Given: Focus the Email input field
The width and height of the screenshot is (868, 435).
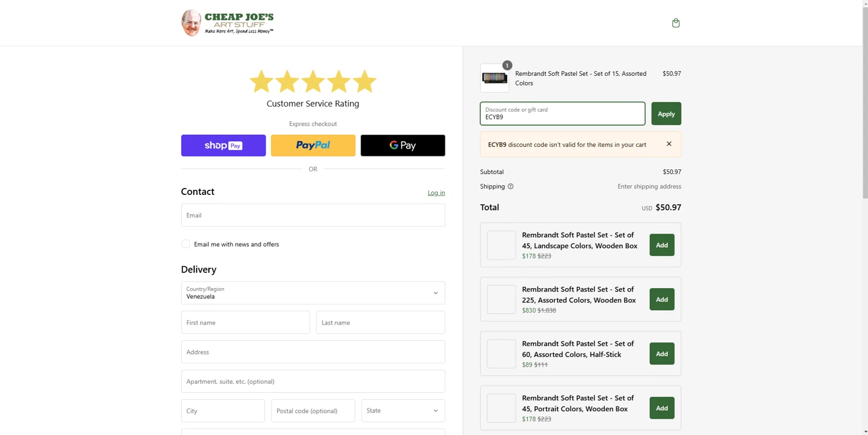Looking at the screenshot, I should [x=313, y=215].
